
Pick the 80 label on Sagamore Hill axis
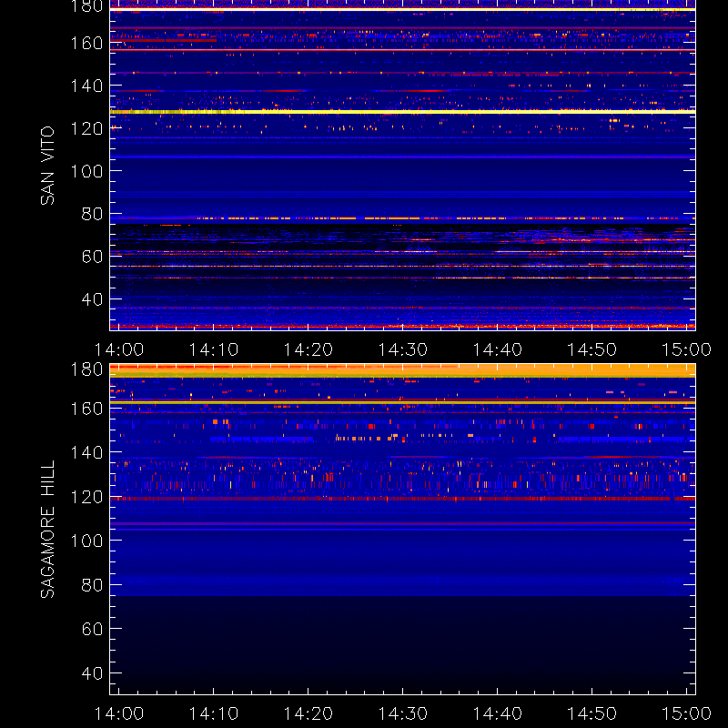92,585
